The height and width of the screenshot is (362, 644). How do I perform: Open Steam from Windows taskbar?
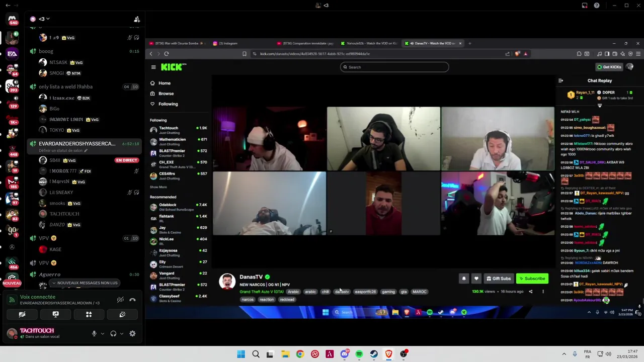click(374, 354)
